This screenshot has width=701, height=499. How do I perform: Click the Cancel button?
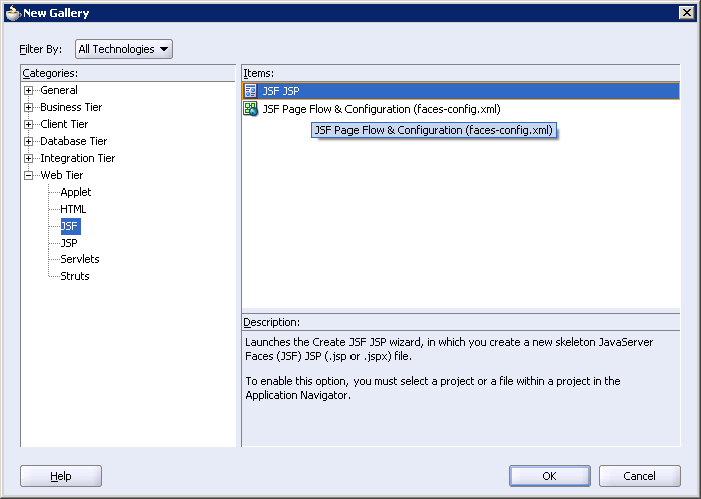pos(640,476)
